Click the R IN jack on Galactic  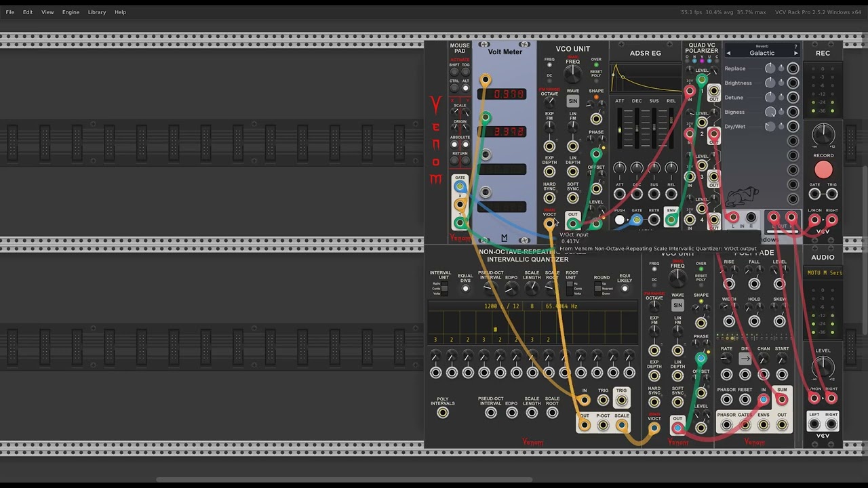[x=751, y=218]
